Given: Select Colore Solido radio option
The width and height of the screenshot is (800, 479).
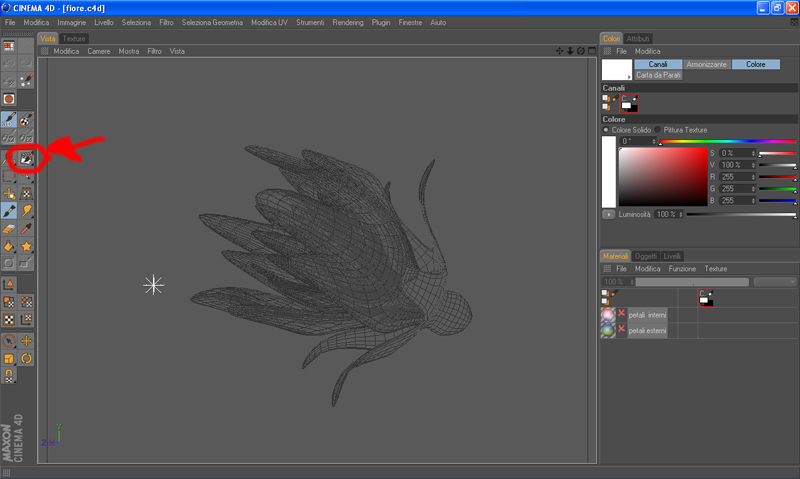Looking at the screenshot, I should tap(606, 130).
